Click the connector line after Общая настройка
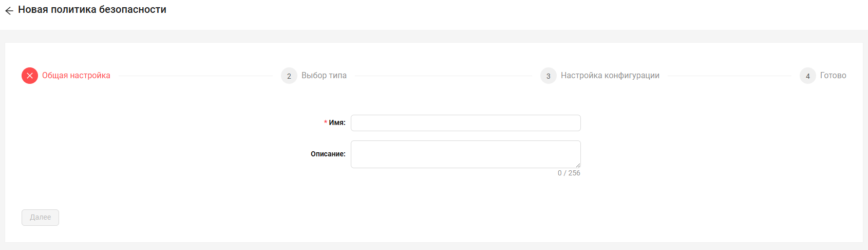This screenshot has width=868, height=250. (x=196, y=76)
